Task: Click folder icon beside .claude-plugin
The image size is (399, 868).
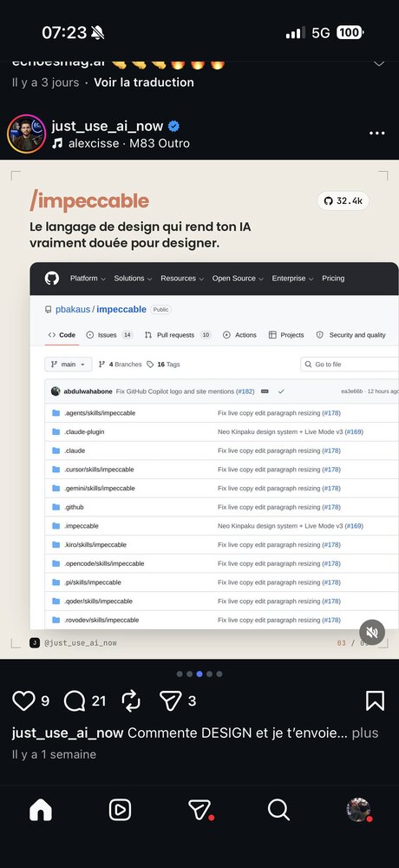Action: point(56,431)
